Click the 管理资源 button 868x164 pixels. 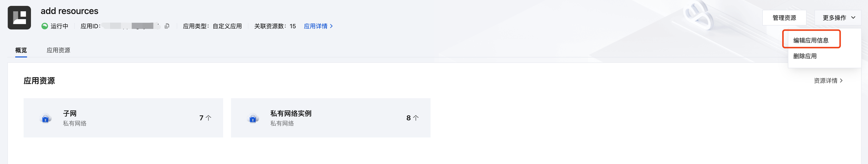(x=784, y=17)
